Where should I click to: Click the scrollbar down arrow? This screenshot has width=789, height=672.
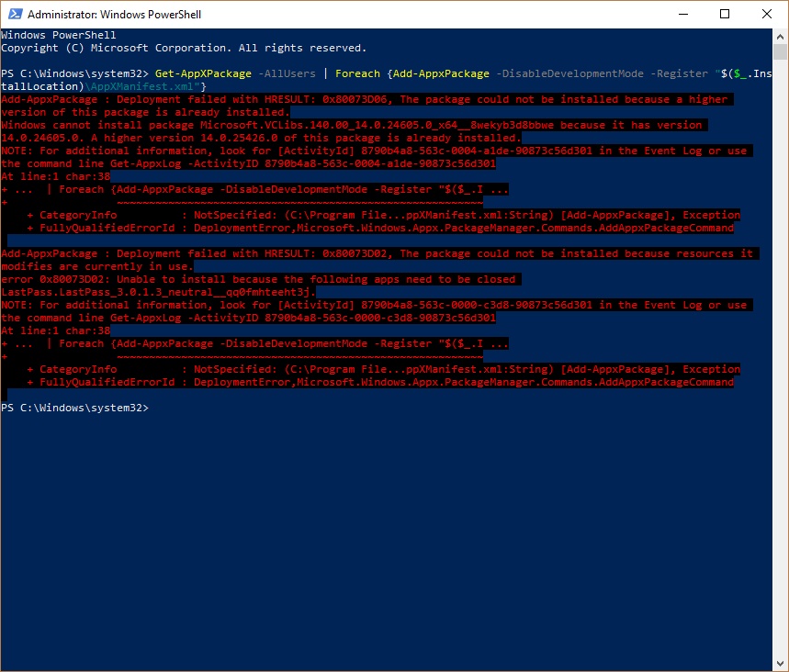(x=780, y=664)
